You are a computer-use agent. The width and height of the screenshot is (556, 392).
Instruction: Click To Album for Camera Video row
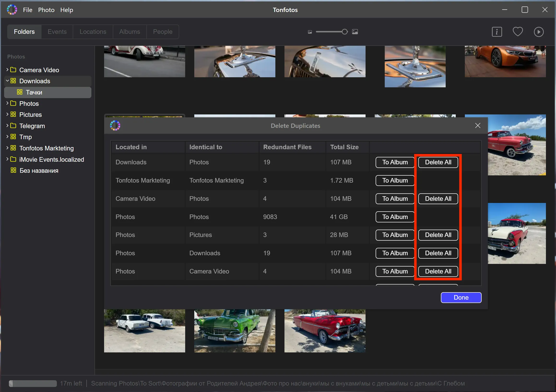click(394, 198)
